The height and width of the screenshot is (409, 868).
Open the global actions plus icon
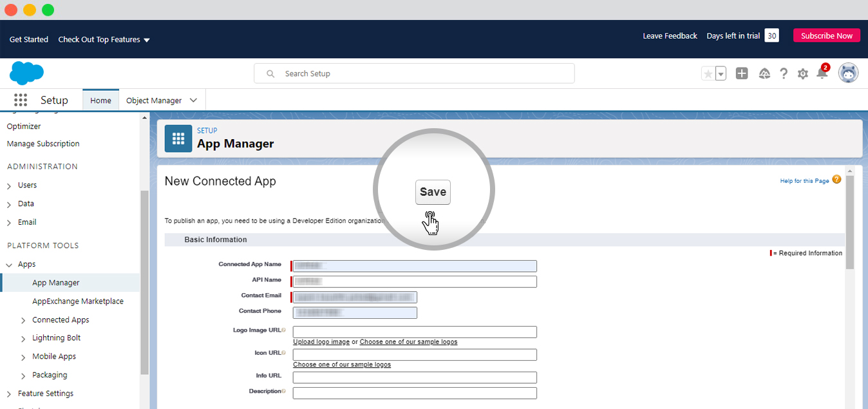[742, 73]
